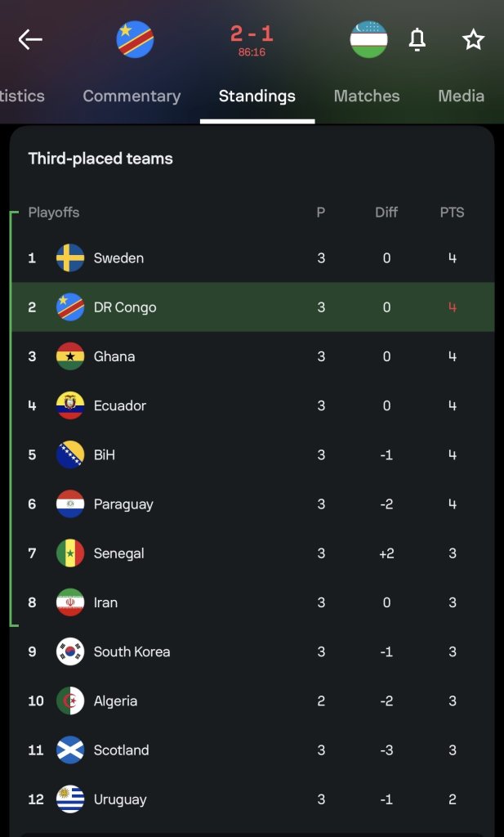Open the BiH team row
The width and height of the screenshot is (504, 837).
point(252,454)
